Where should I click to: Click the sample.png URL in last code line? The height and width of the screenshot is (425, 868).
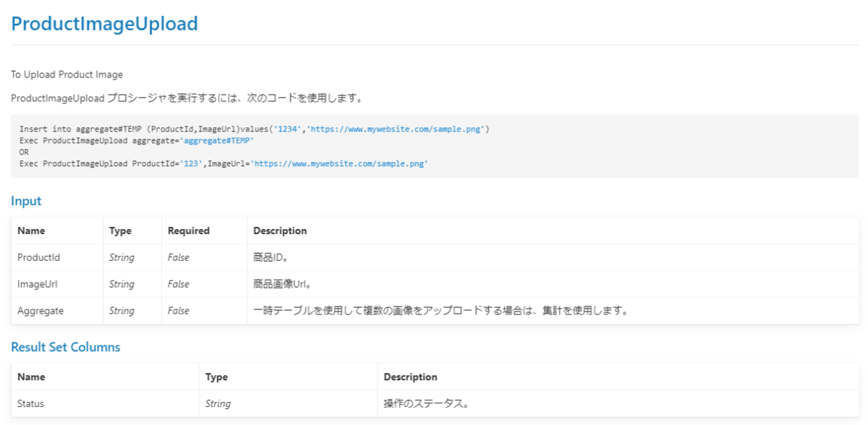click(339, 165)
